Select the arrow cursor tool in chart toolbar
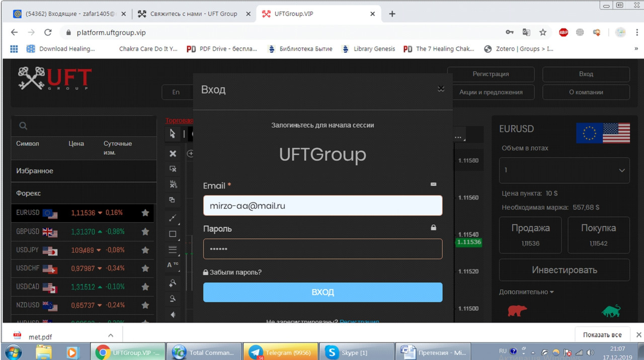The width and height of the screenshot is (644, 360). [x=173, y=134]
